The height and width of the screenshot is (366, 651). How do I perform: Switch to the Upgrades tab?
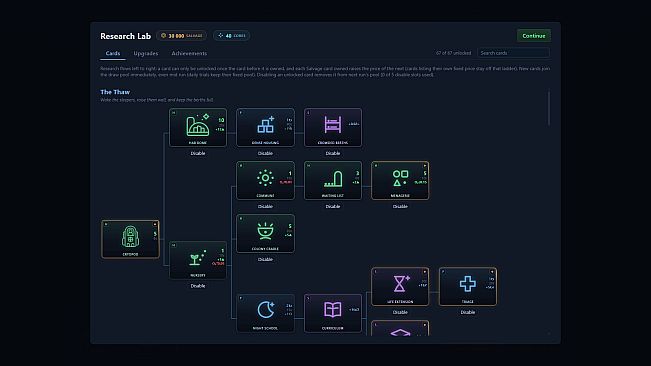[146, 53]
